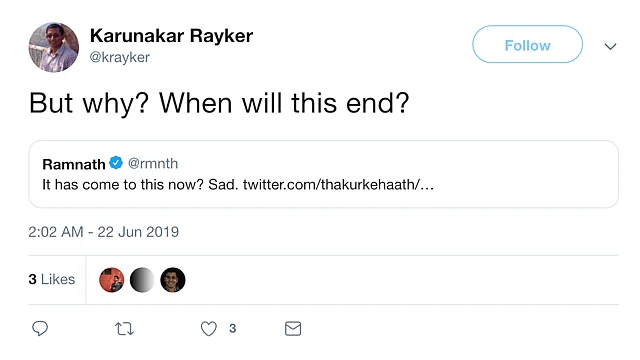
Task: Open the third liker's dark avatar
Action: 173,280
